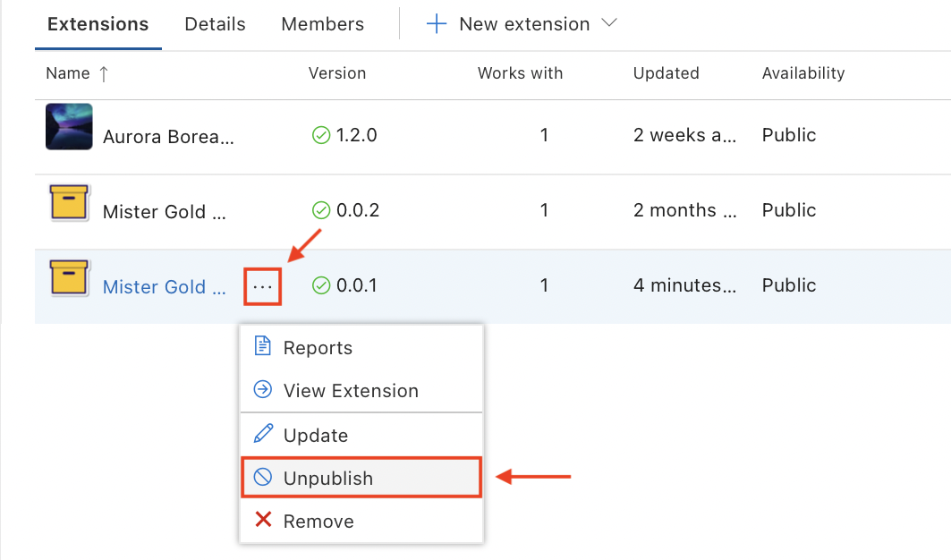Click the Aurora Borealis extension thumbnail icon
Screen dimensions: 951x560
point(69,126)
